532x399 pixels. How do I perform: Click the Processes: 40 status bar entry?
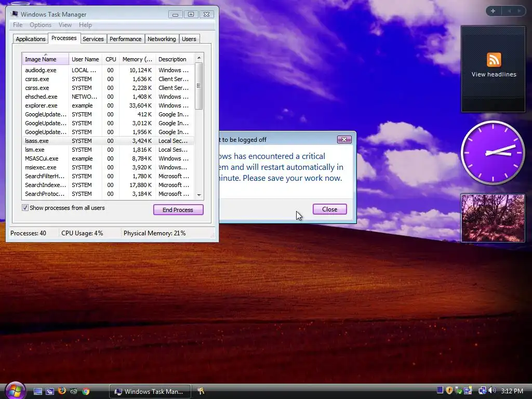pos(28,233)
